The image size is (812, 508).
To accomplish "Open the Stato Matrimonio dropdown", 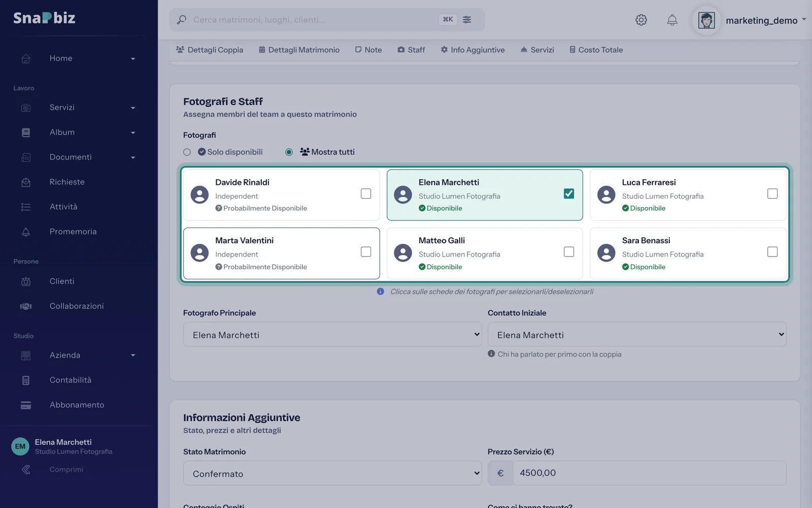I will tap(332, 473).
